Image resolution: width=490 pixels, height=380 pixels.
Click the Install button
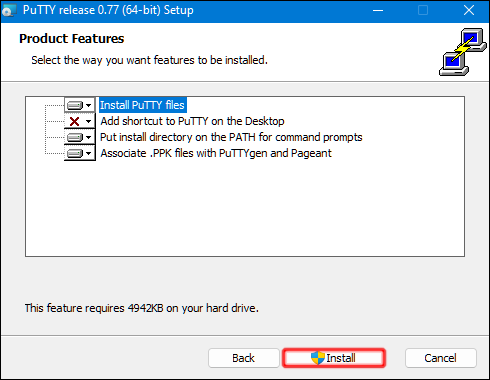pyautogui.click(x=334, y=358)
